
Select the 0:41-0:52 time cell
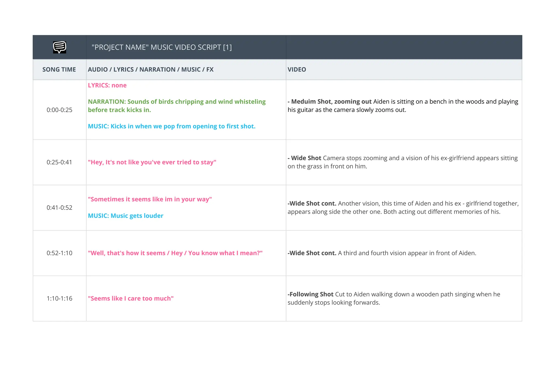coord(59,208)
